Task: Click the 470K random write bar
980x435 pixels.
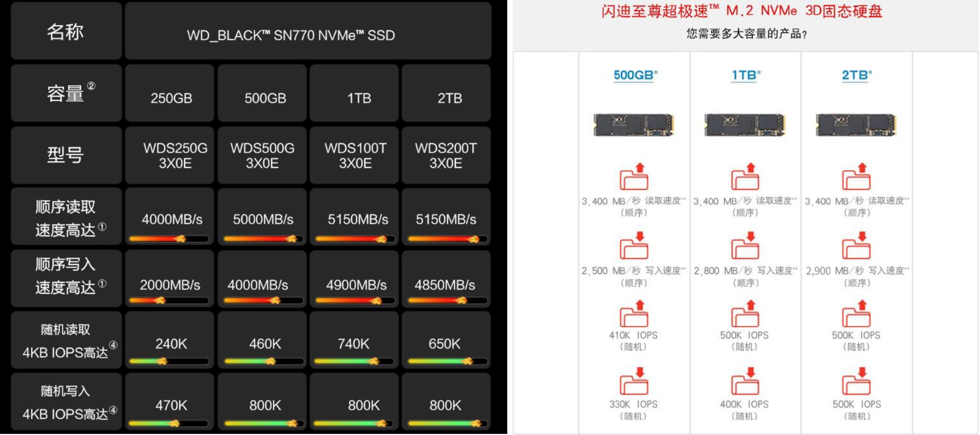Action: (169, 424)
